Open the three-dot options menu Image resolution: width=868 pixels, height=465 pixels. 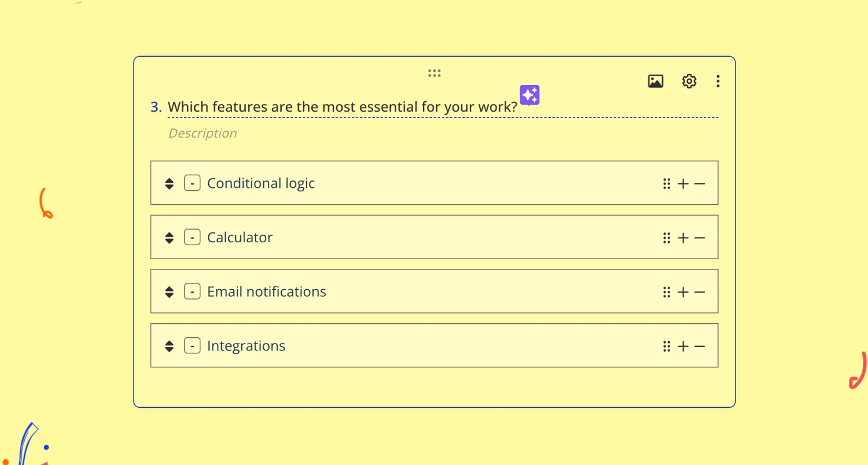tap(718, 81)
